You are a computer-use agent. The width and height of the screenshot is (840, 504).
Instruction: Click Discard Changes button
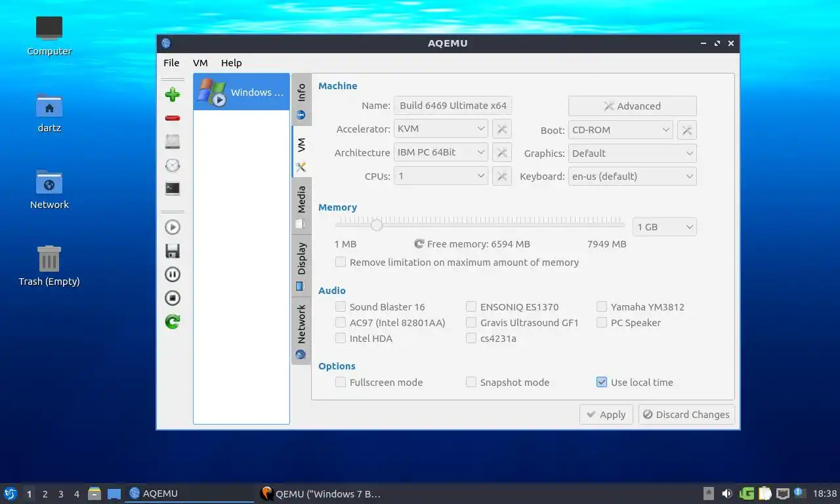pos(686,415)
